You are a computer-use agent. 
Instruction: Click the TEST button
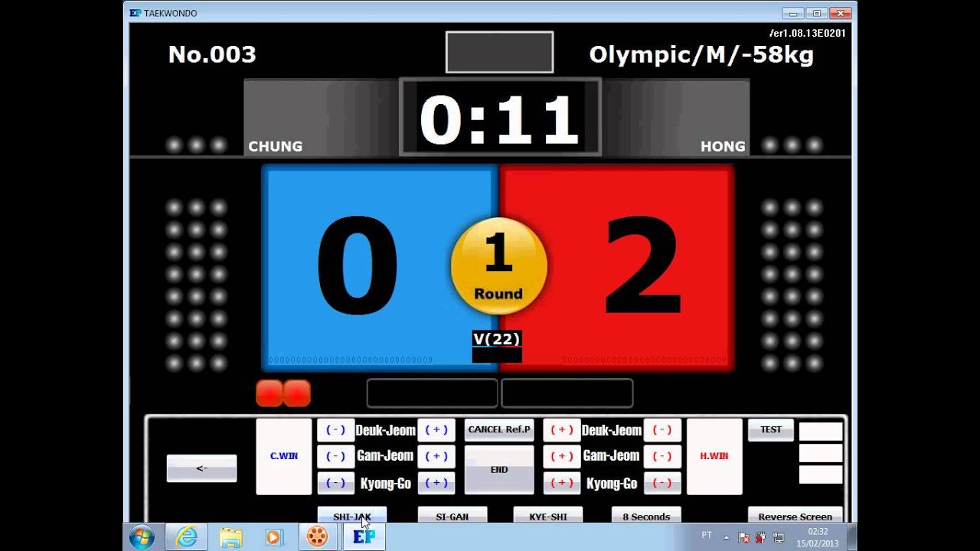(x=771, y=430)
